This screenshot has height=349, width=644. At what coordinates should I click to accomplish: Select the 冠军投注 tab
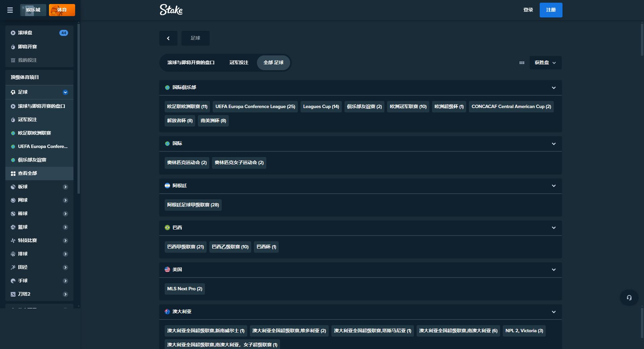[239, 63]
